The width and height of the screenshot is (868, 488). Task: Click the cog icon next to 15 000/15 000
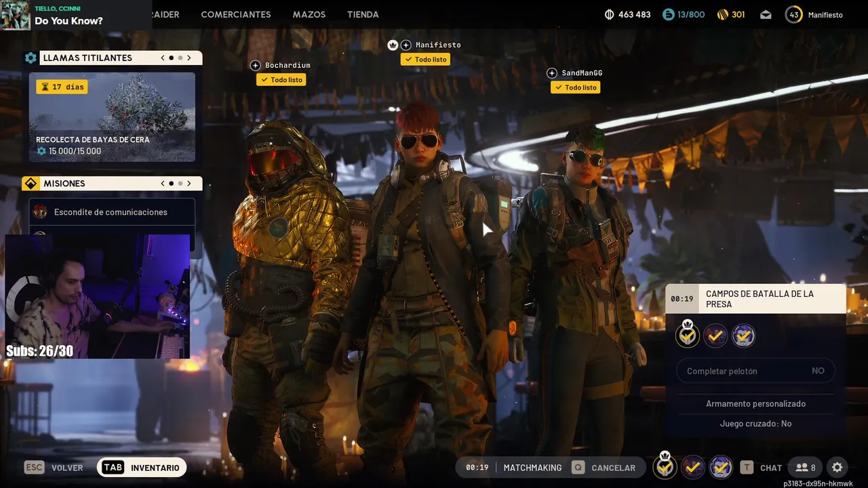click(x=41, y=151)
